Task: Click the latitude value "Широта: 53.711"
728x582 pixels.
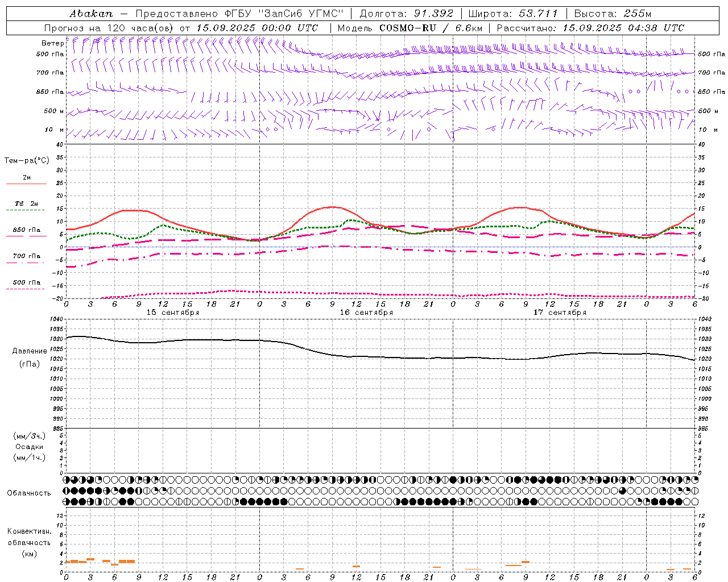Action: 513,14
